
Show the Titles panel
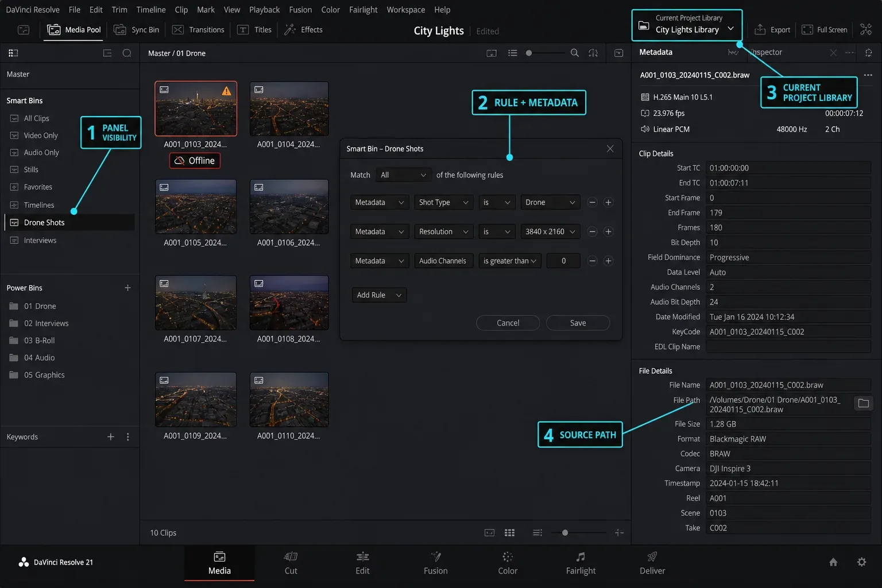pyautogui.click(x=254, y=30)
